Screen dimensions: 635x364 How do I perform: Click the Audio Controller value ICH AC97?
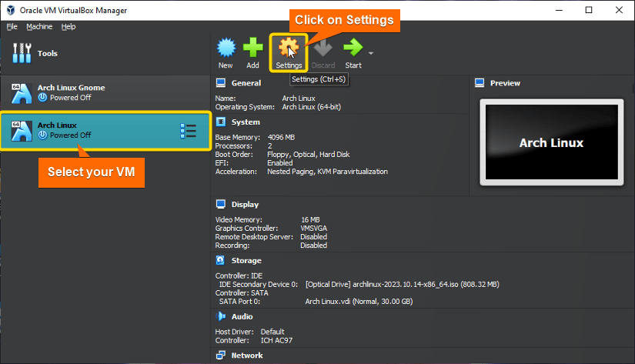pos(276,340)
